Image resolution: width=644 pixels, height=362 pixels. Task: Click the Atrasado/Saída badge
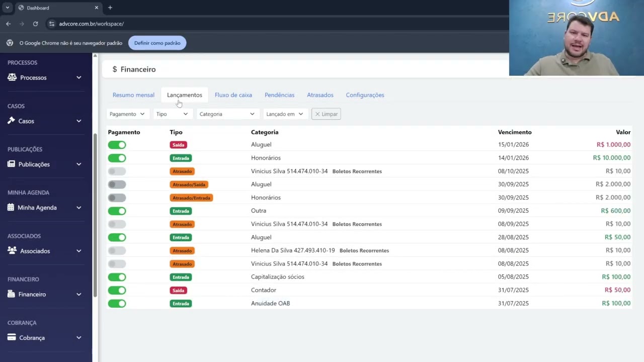189,185
